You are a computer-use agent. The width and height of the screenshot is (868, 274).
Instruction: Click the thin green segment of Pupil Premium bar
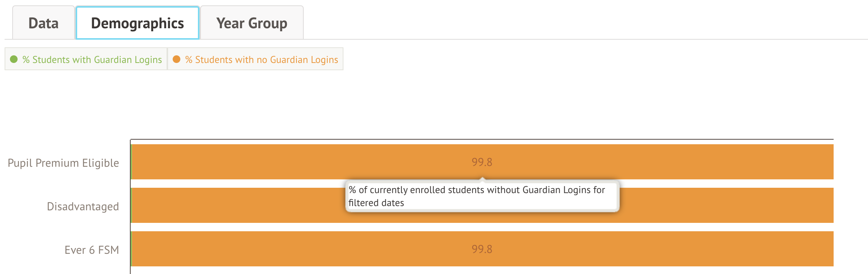(x=131, y=162)
